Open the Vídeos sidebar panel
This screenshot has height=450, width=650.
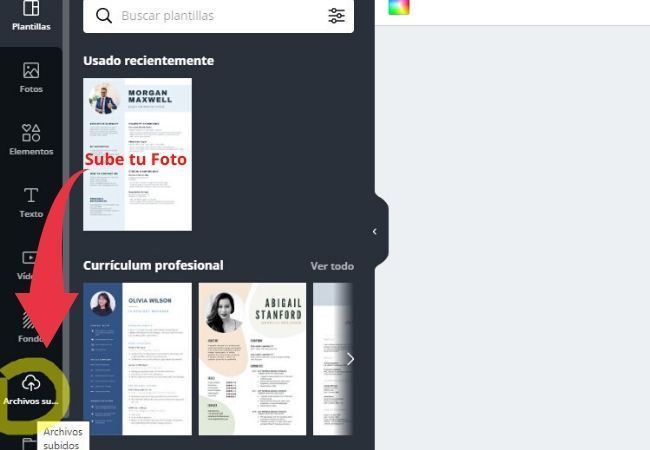tap(29, 264)
